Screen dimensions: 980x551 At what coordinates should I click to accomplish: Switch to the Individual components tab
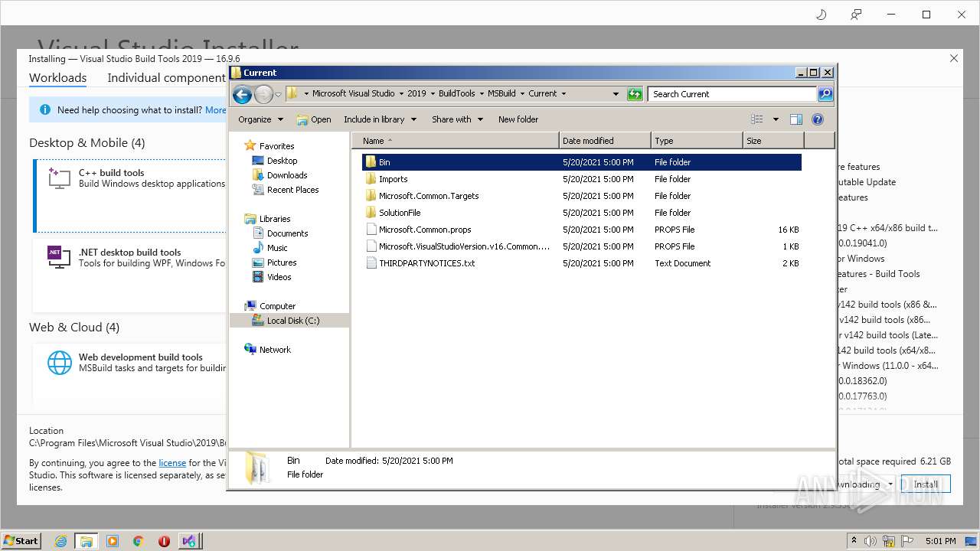[x=166, y=78]
